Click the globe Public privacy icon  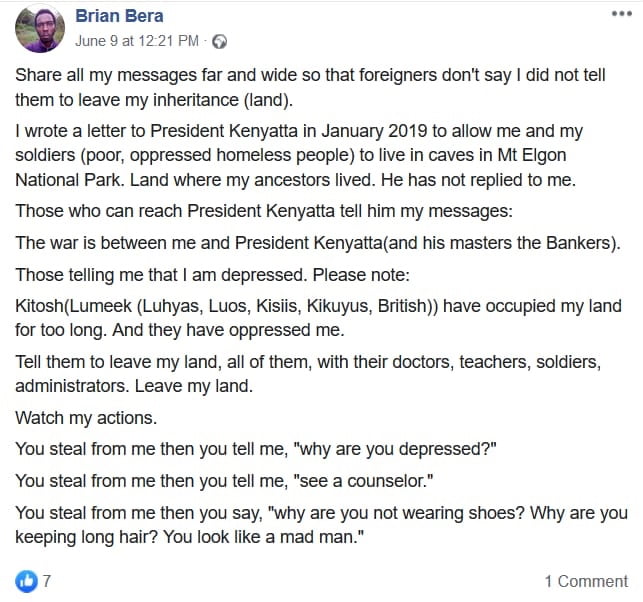220,42
